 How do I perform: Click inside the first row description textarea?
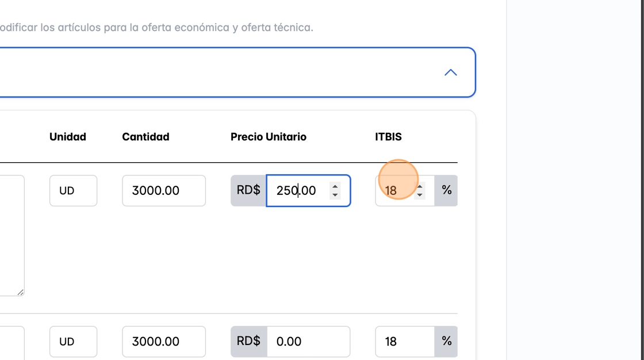point(11,236)
